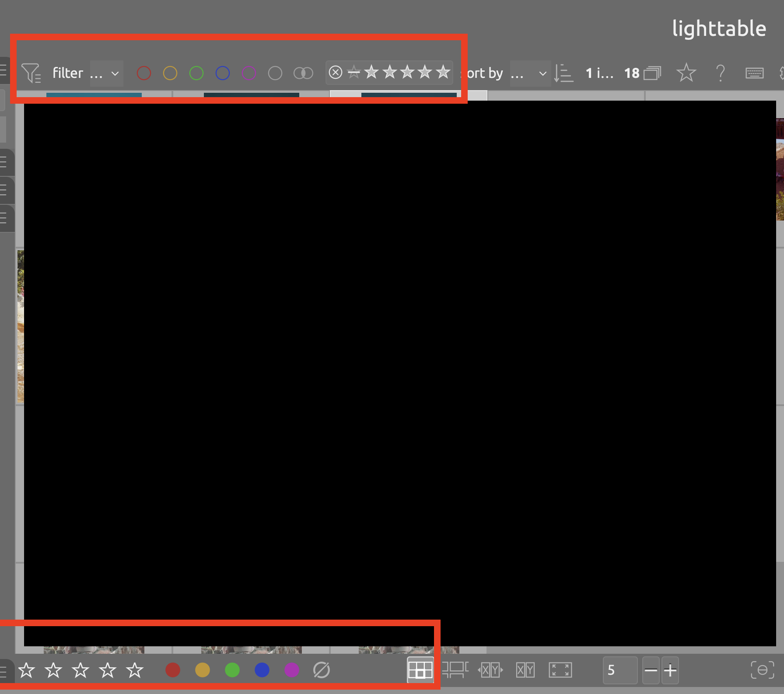Viewport: 784px width, 694px height.
Task: Rate selection five stars in bottom bar
Action: click(135, 670)
